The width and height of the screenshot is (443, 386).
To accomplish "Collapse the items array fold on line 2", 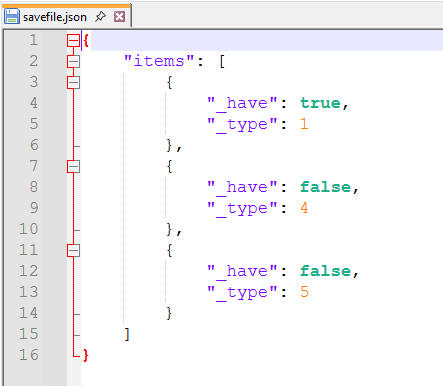I will tap(73, 61).
